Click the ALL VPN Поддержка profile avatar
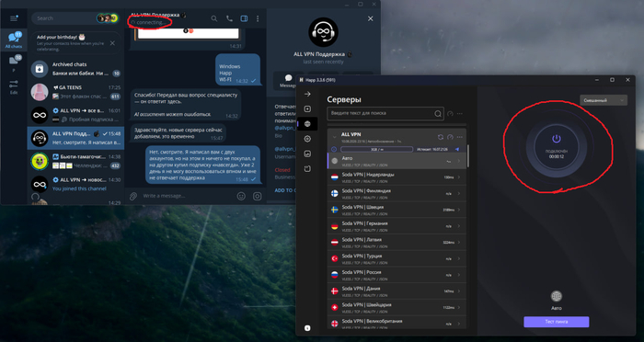This screenshot has width=644, height=342. pyautogui.click(x=323, y=32)
